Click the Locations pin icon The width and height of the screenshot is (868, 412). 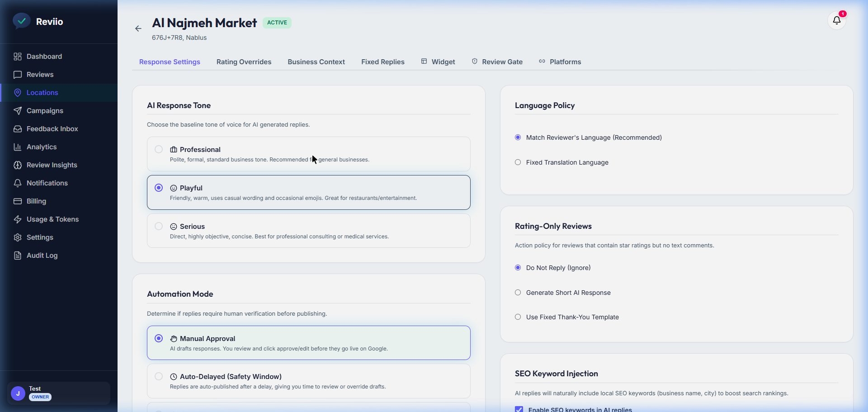pyautogui.click(x=18, y=93)
